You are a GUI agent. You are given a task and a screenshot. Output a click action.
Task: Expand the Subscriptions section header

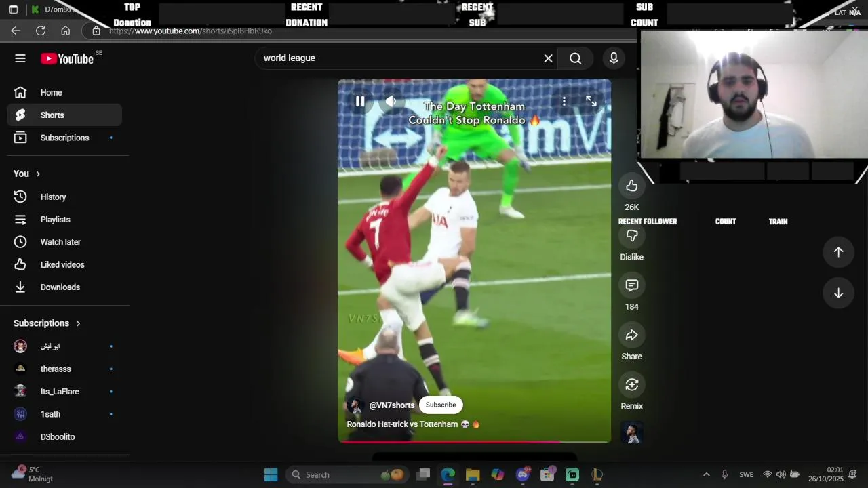(47, 323)
